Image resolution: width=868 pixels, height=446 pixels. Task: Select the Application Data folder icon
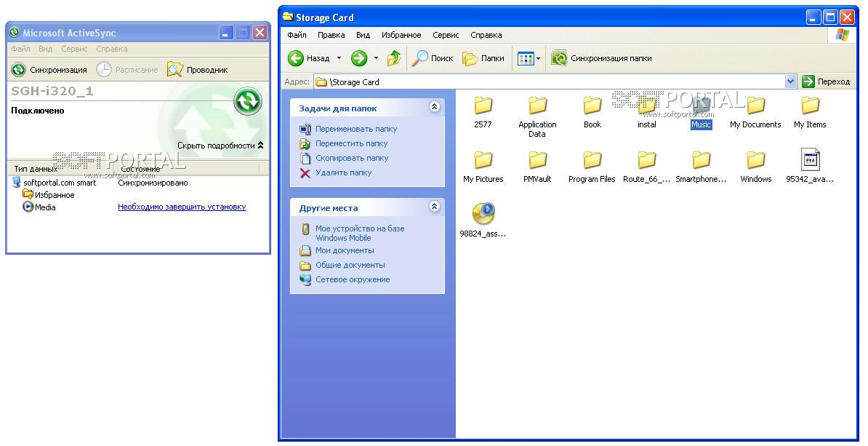(537, 105)
